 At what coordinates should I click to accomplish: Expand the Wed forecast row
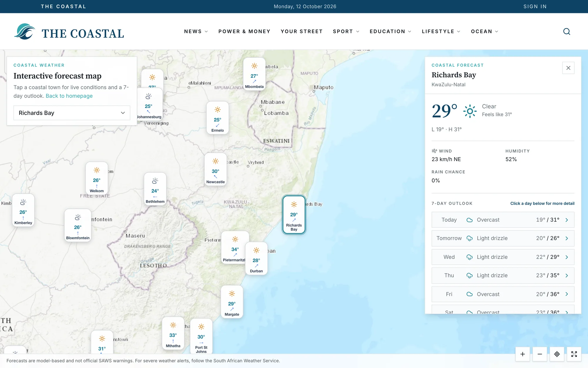503,257
